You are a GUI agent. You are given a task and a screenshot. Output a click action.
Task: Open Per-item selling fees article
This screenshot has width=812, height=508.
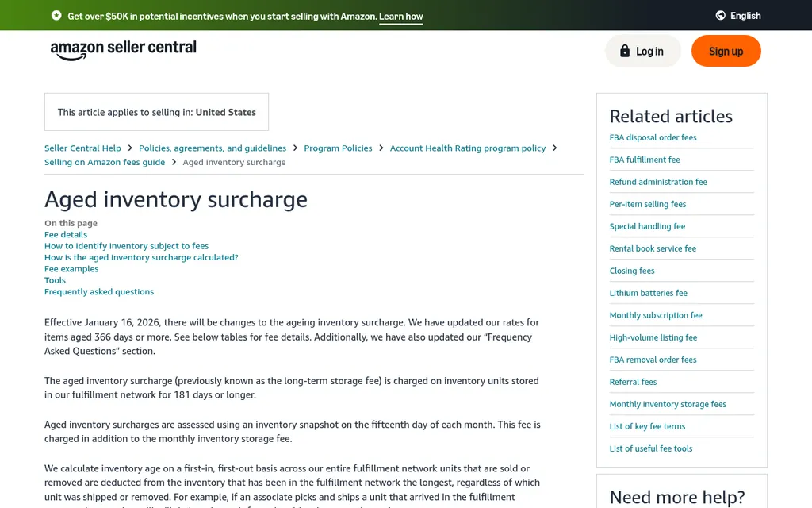[647, 204]
